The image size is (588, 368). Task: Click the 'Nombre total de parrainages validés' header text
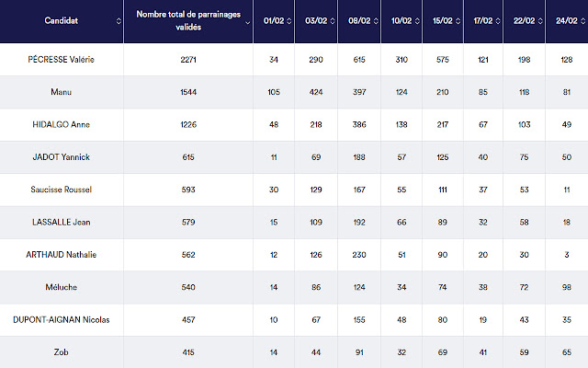point(187,21)
